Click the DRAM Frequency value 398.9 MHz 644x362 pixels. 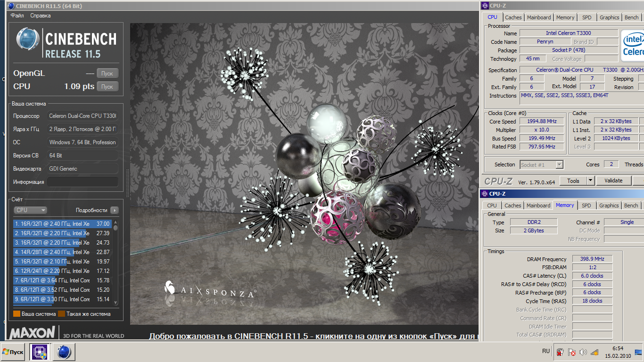[x=593, y=259]
